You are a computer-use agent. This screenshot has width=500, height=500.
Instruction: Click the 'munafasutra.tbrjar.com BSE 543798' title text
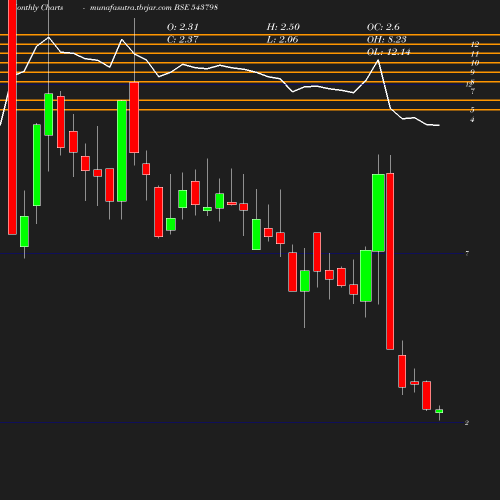click(154, 7)
